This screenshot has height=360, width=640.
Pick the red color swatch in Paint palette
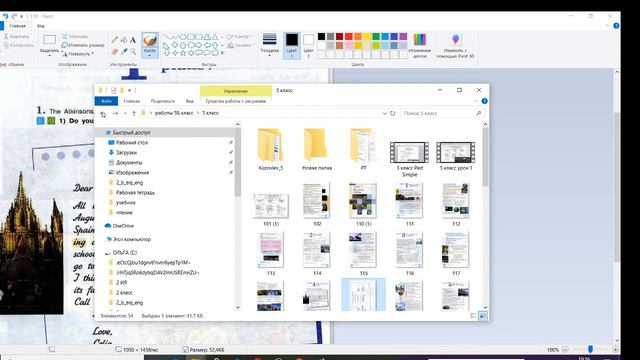349,37
